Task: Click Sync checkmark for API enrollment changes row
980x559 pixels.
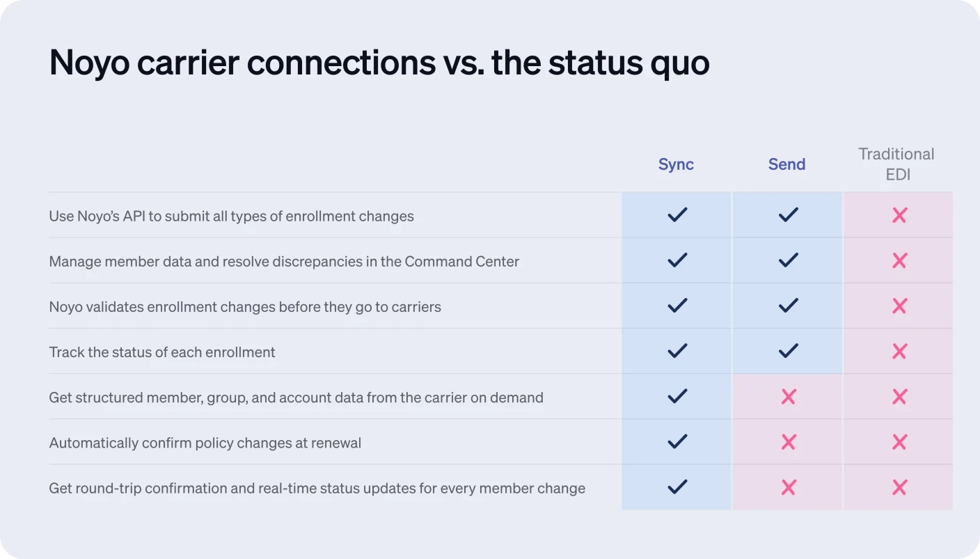Action: [x=677, y=215]
